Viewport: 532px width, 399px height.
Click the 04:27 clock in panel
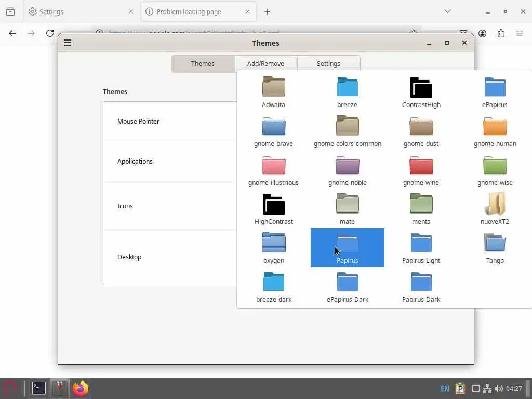point(514,389)
